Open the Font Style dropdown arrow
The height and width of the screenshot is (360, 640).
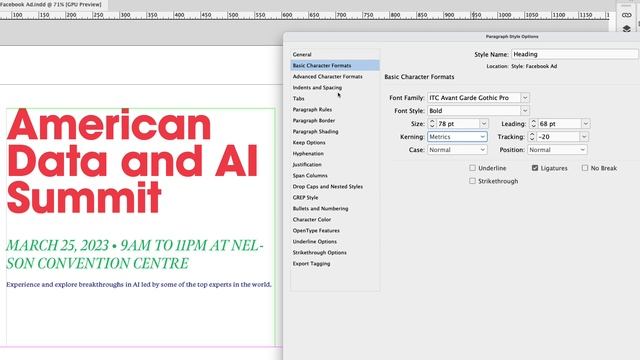pyautogui.click(x=525, y=111)
